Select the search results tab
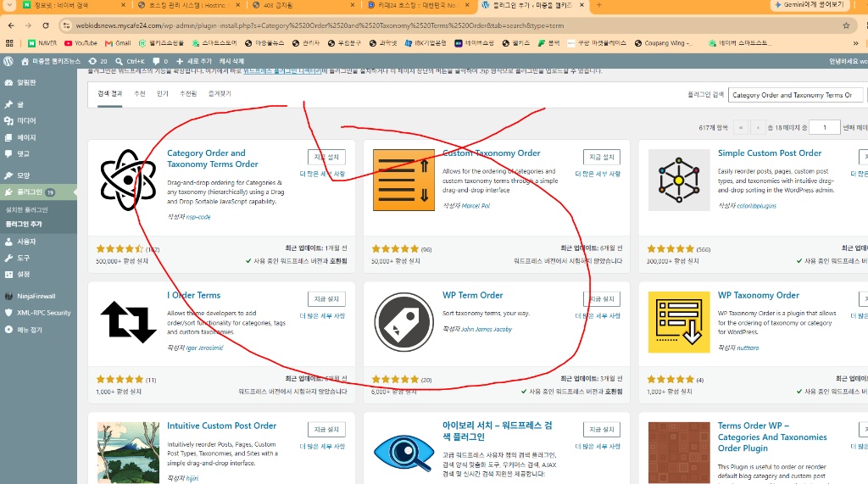868x484 pixels. click(109, 93)
